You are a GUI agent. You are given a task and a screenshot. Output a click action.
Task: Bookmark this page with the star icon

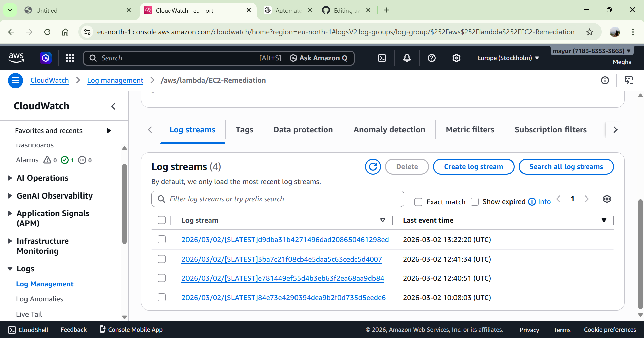[590, 32]
